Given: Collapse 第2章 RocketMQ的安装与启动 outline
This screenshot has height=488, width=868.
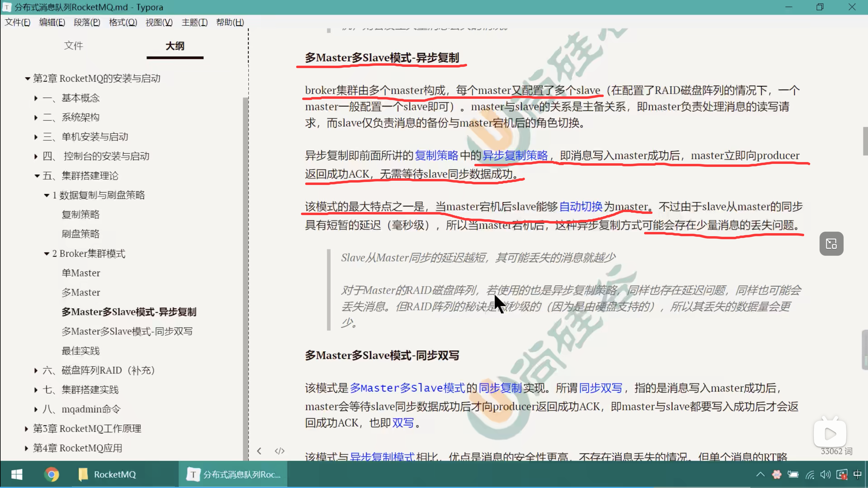Looking at the screenshot, I should pyautogui.click(x=28, y=79).
